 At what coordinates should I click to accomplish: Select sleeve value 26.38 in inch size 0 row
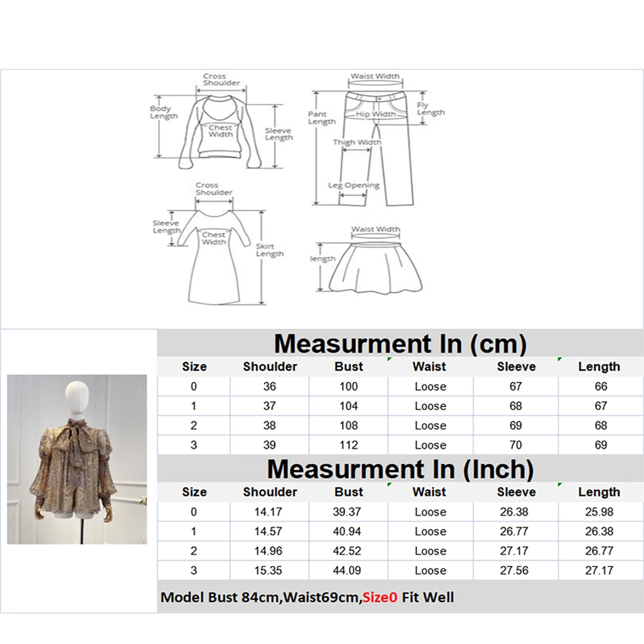(514, 511)
